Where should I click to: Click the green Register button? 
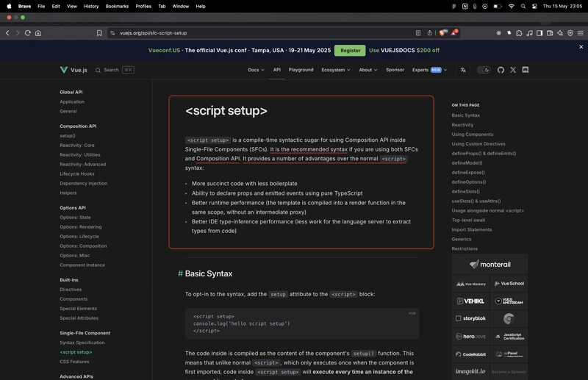point(350,50)
